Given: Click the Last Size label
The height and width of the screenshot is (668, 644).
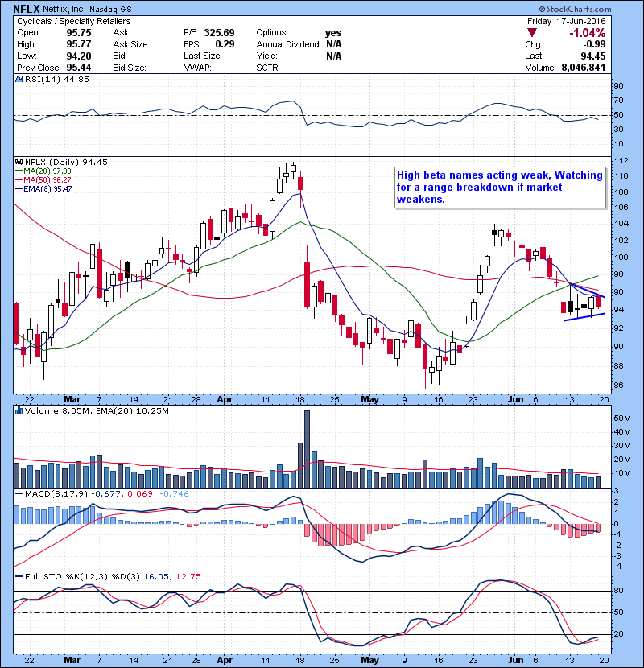Looking at the screenshot, I should tap(202, 56).
